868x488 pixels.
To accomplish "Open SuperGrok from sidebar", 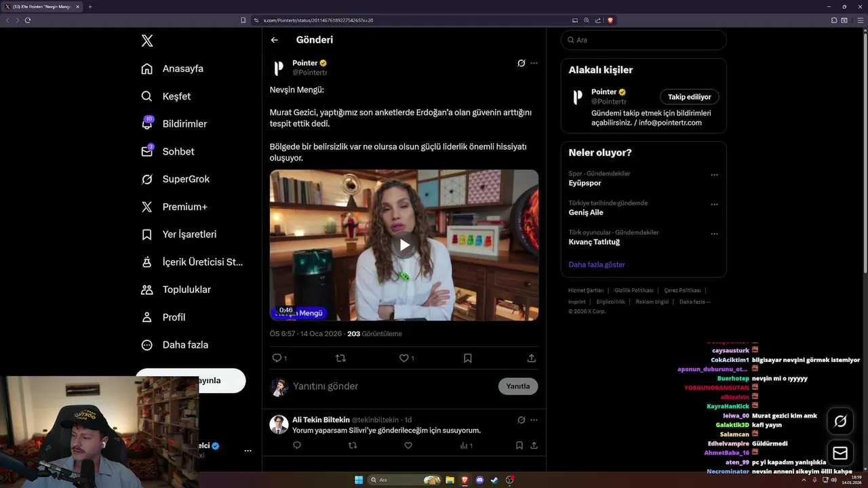I will click(175, 180).
